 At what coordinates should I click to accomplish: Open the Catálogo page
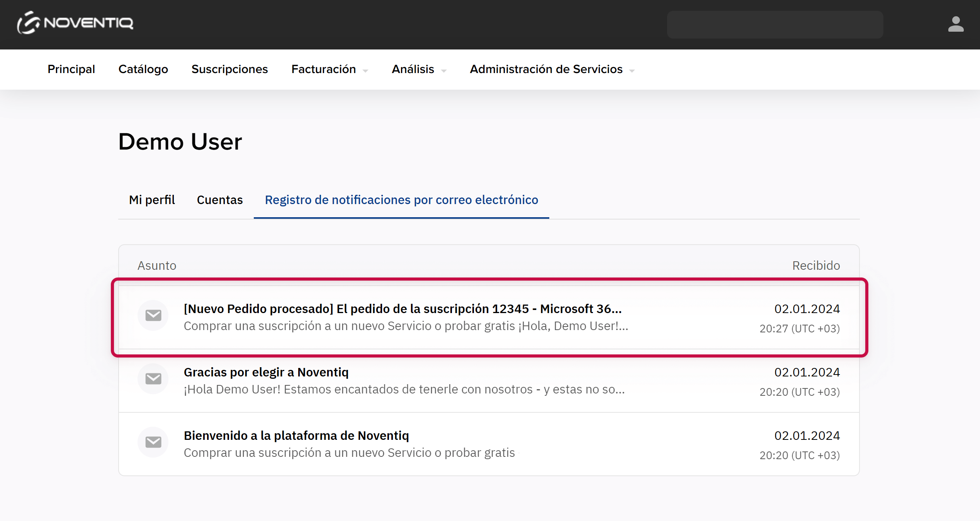tap(143, 69)
